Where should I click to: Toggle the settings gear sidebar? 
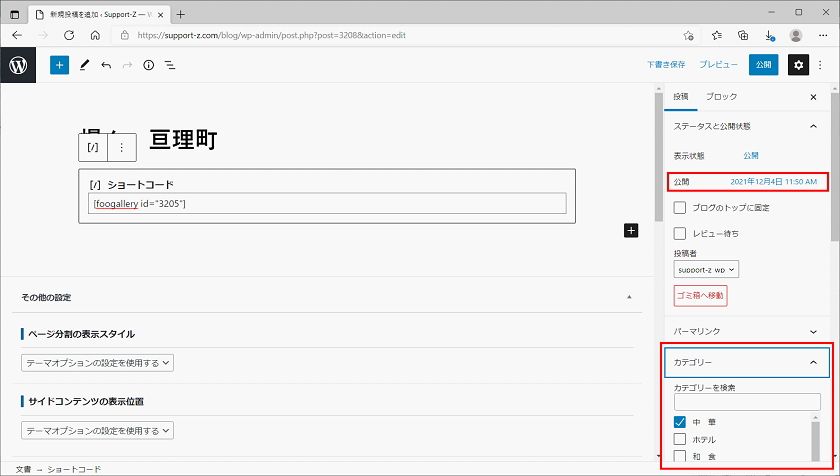pyautogui.click(x=798, y=65)
